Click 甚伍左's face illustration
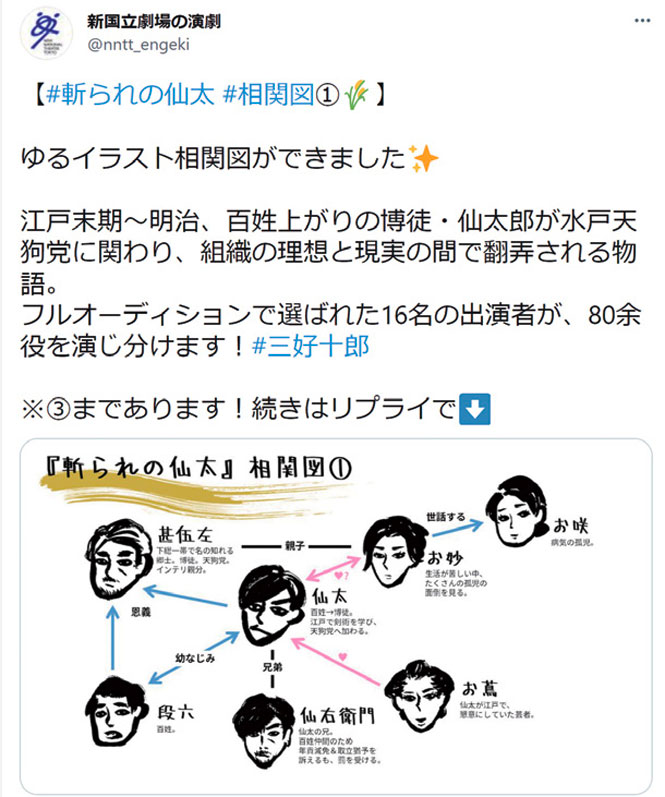 (x=118, y=560)
